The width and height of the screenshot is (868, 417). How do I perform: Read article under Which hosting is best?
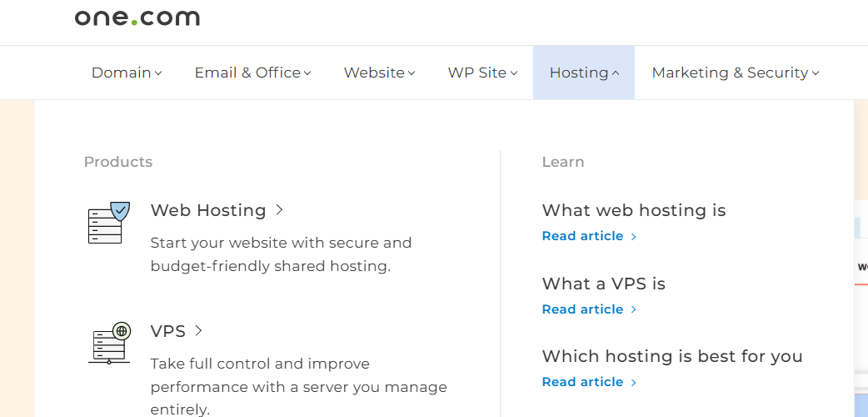coord(589,382)
